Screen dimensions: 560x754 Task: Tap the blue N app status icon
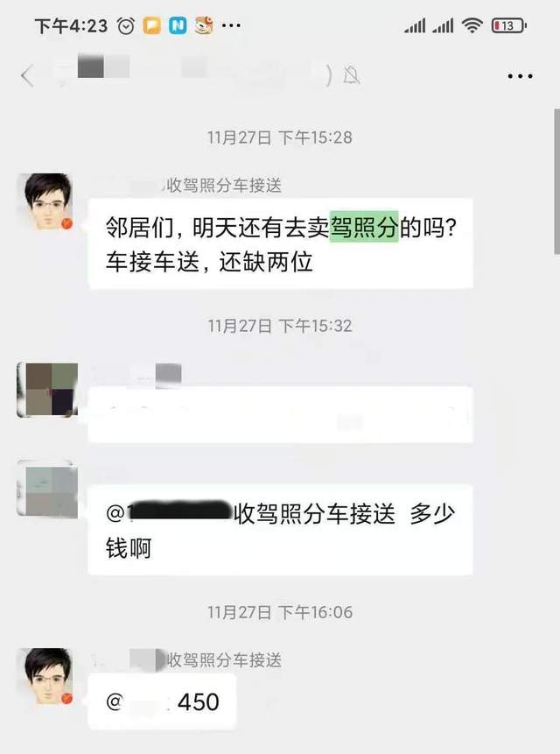coord(178,25)
